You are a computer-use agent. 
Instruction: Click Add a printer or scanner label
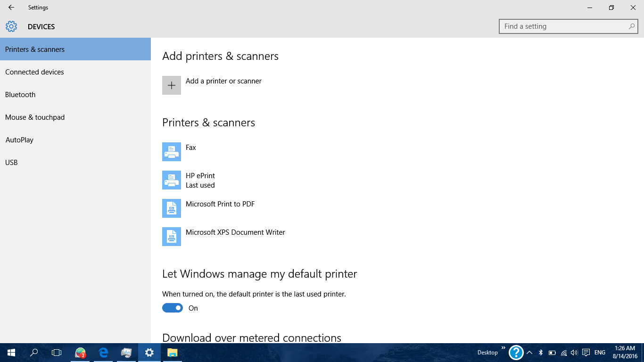tap(223, 81)
